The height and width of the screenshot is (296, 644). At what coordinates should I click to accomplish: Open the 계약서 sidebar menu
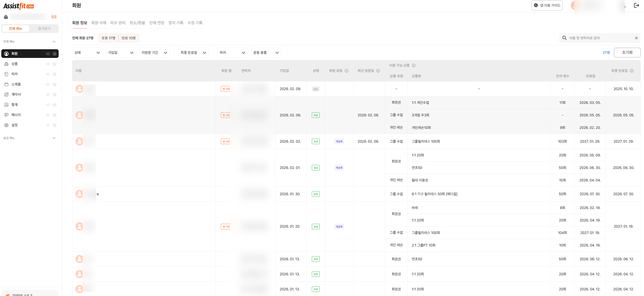click(16, 94)
